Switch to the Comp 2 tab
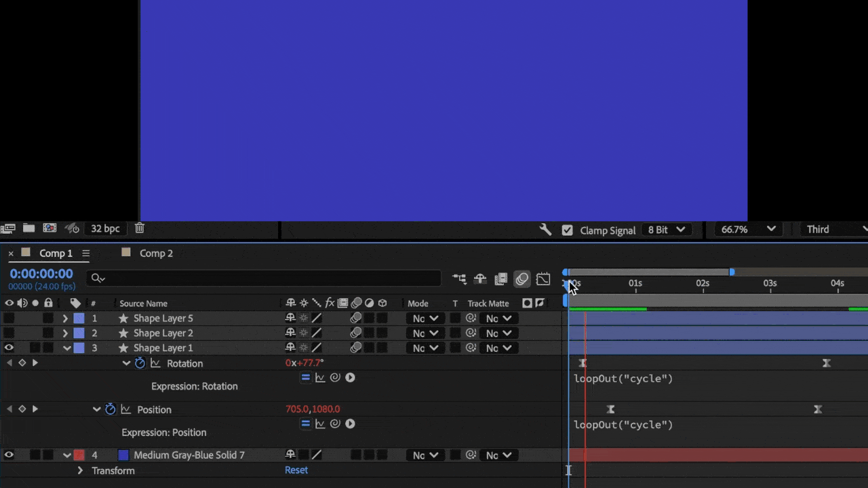The height and width of the screenshot is (488, 868). [156, 253]
